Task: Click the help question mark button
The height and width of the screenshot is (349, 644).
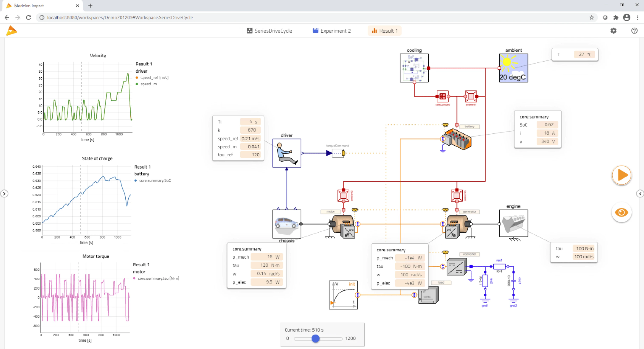Action: click(x=634, y=31)
